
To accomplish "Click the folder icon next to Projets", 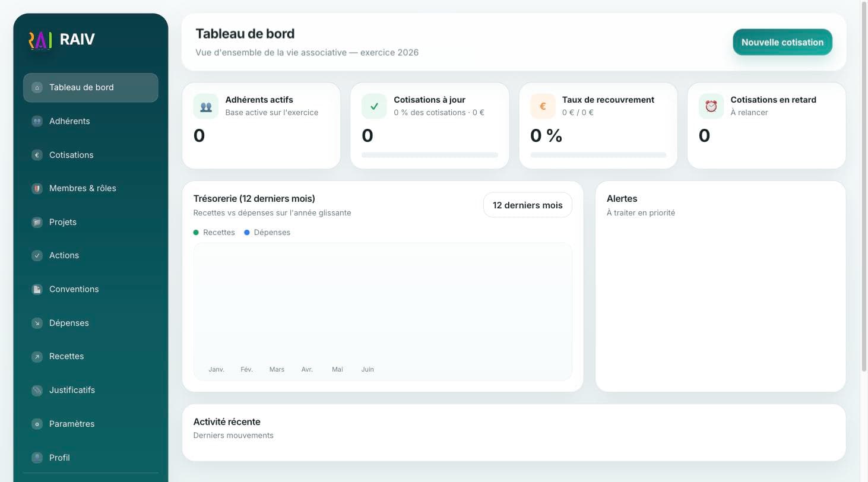I will (37, 222).
